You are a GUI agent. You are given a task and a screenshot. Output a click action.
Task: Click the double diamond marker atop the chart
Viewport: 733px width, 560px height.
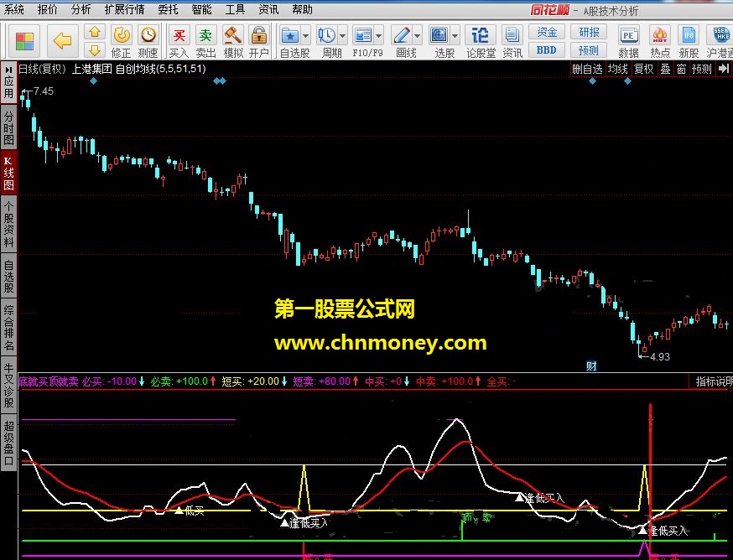pyautogui.click(x=220, y=80)
